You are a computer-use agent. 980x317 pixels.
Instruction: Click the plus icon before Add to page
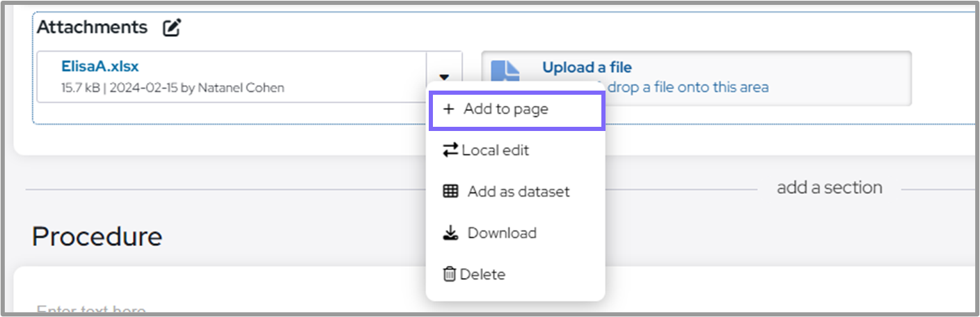(x=449, y=109)
